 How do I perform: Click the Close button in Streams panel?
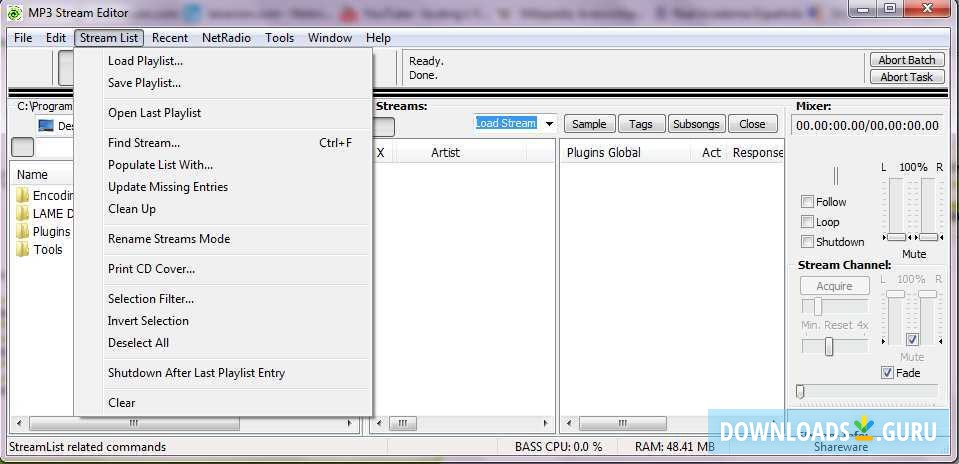click(x=752, y=124)
